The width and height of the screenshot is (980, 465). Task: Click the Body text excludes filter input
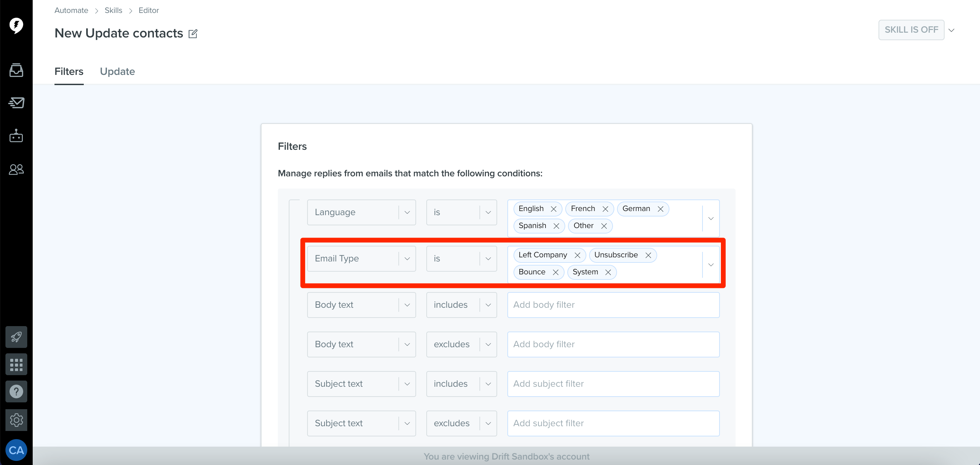pyautogui.click(x=613, y=345)
